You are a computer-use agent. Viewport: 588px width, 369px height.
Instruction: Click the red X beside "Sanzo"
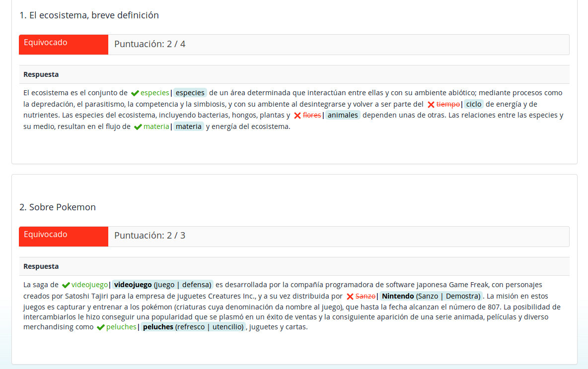point(350,296)
